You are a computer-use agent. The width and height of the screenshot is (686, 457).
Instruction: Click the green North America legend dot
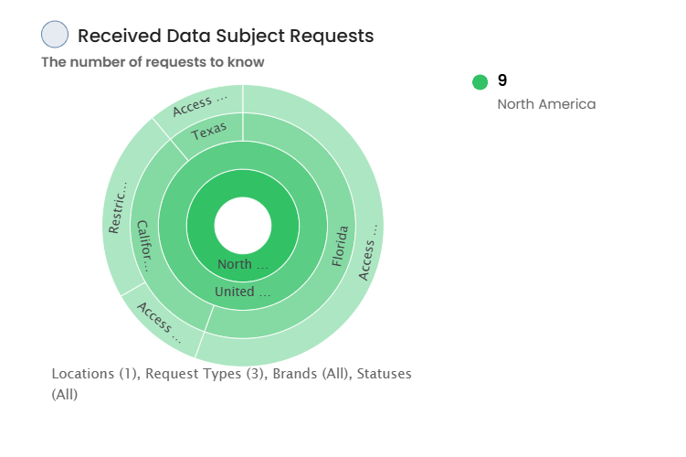(480, 82)
